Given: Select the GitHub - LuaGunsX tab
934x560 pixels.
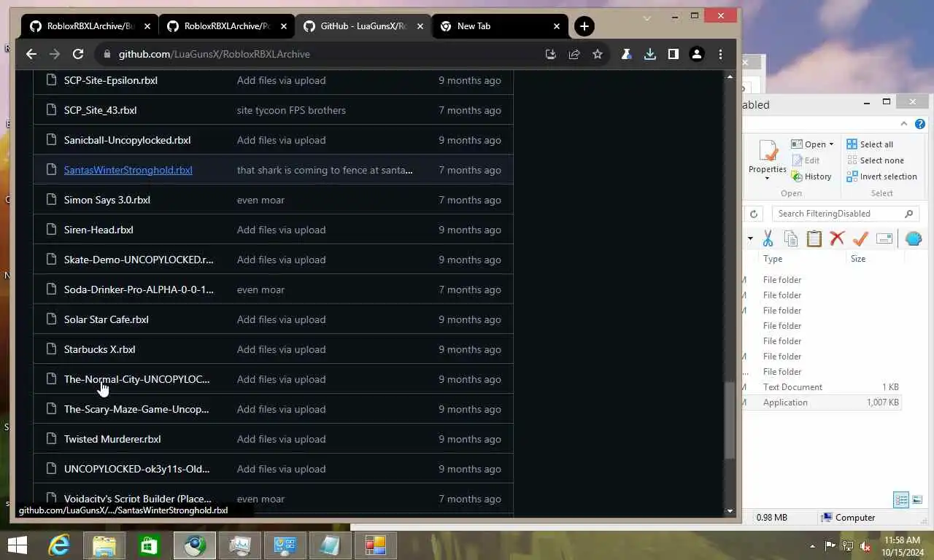Looking at the screenshot, I should tap(362, 26).
